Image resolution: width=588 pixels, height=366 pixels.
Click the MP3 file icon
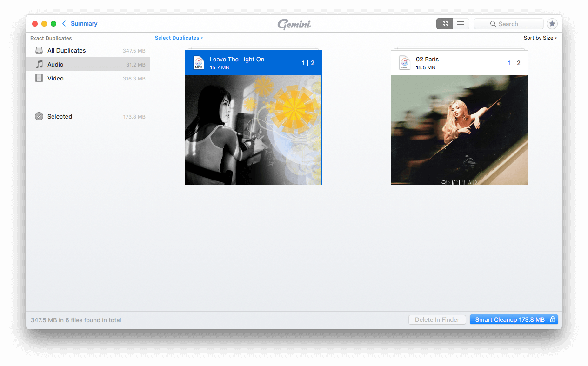pyautogui.click(x=199, y=63)
